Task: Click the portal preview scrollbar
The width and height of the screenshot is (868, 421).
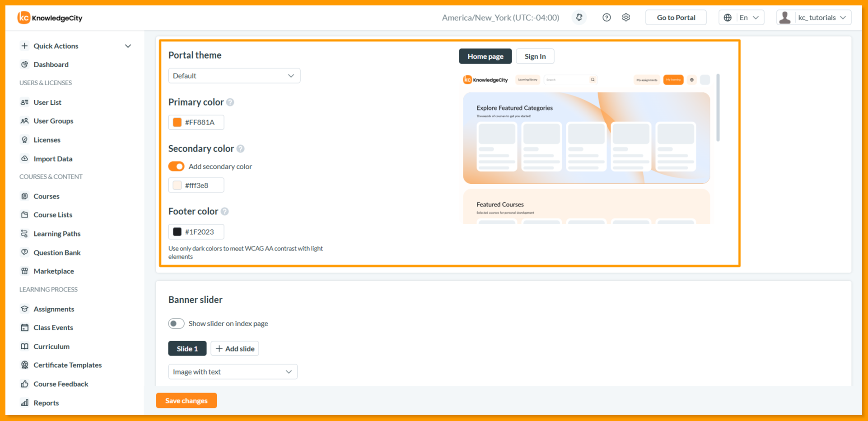Action: (x=718, y=107)
